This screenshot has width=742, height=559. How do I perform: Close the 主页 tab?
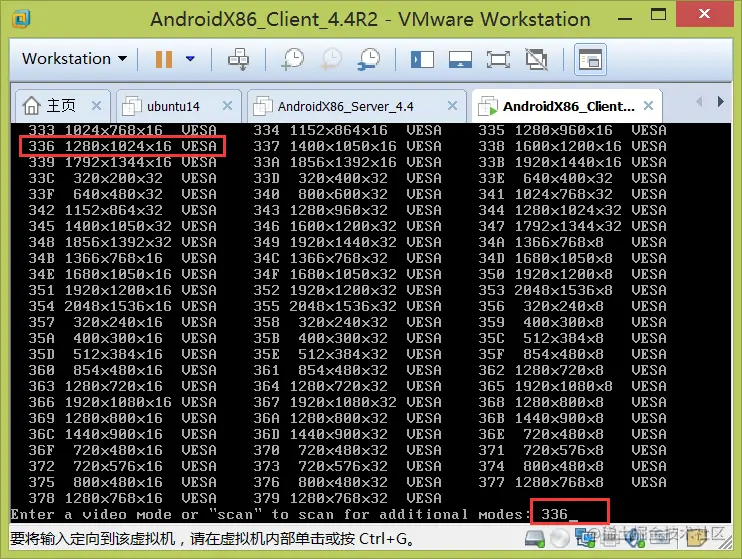tap(96, 106)
